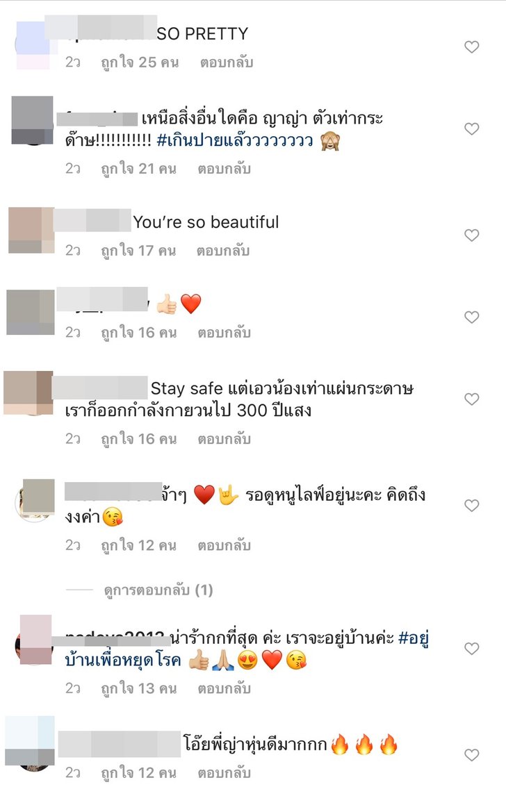Reply to the fire emojis comment
The width and height of the screenshot is (506, 812).
(224, 773)
